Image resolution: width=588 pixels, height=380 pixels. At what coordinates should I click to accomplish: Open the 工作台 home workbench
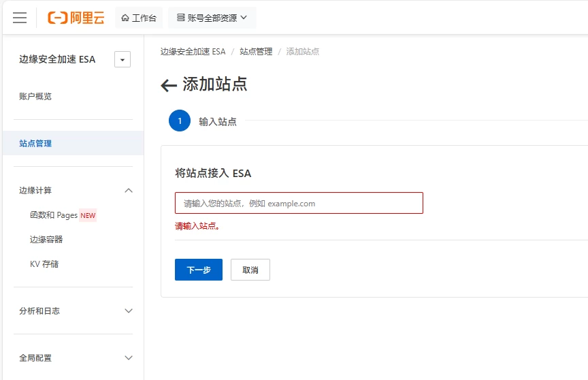click(x=138, y=18)
